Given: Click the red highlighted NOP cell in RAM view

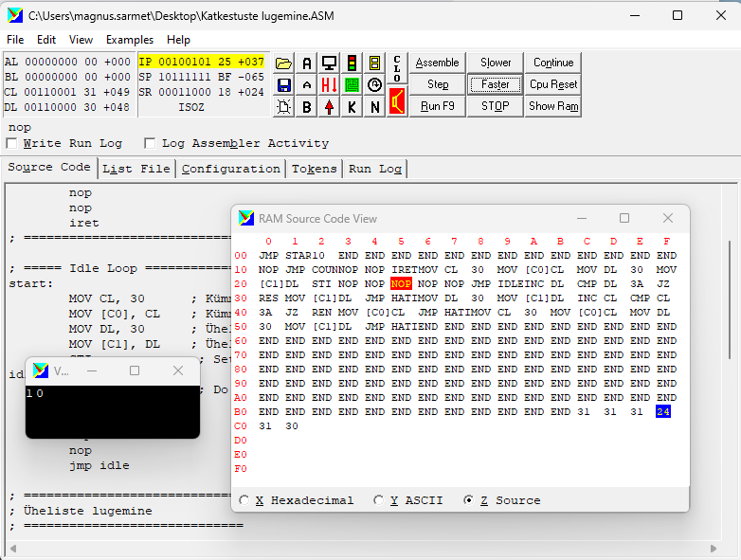Looking at the screenshot, I should [401, 283].
